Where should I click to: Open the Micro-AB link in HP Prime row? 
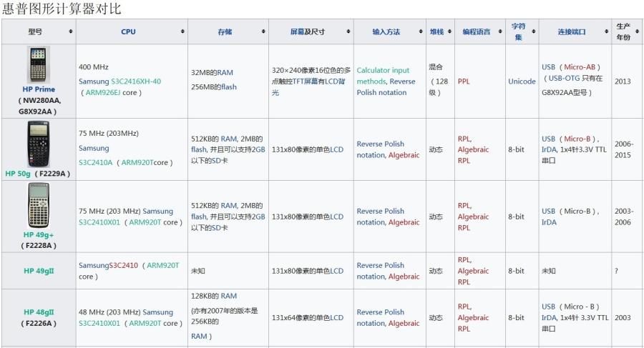[x=580, y=67]
